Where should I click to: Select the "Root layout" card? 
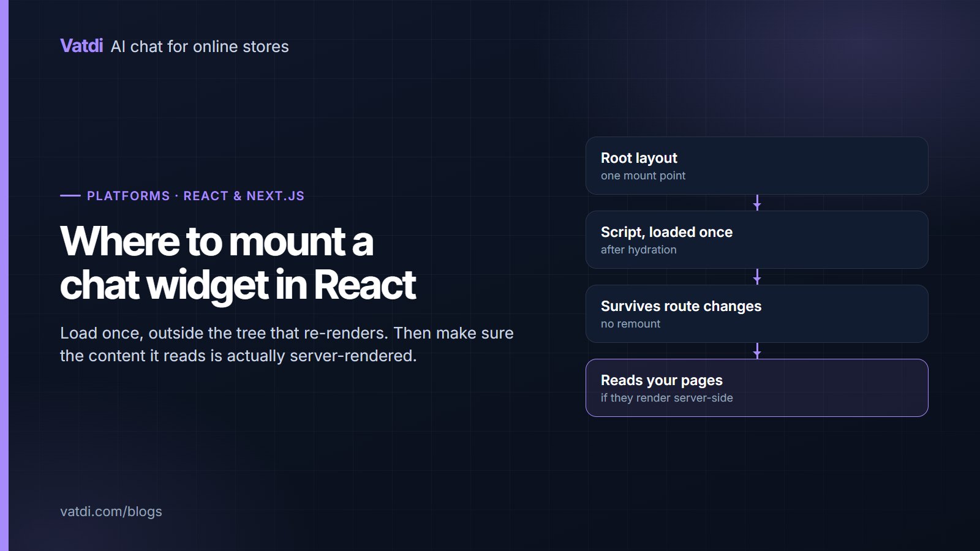(x=757, y=166)
